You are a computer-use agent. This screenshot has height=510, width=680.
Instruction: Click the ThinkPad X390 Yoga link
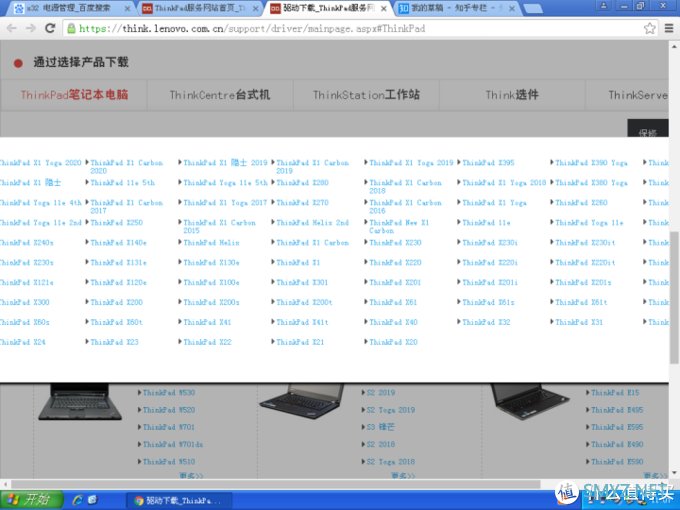coord(591,163)
